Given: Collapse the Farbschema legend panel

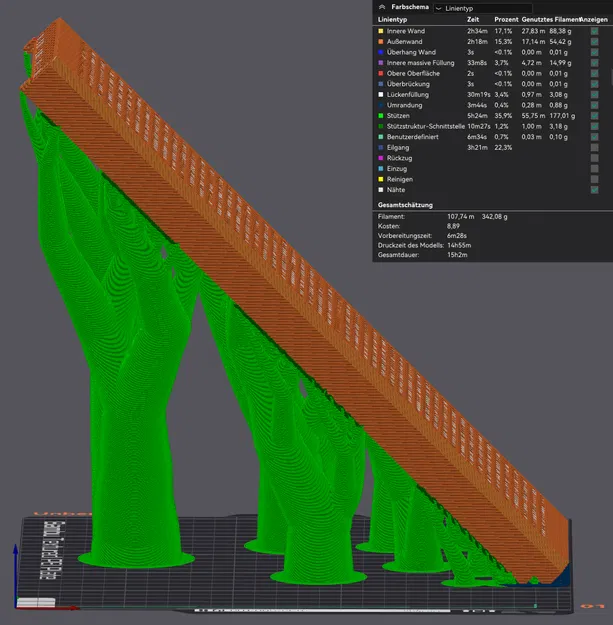Looking at the screenshot, I should pyautogui.click(x=382, y=7).
